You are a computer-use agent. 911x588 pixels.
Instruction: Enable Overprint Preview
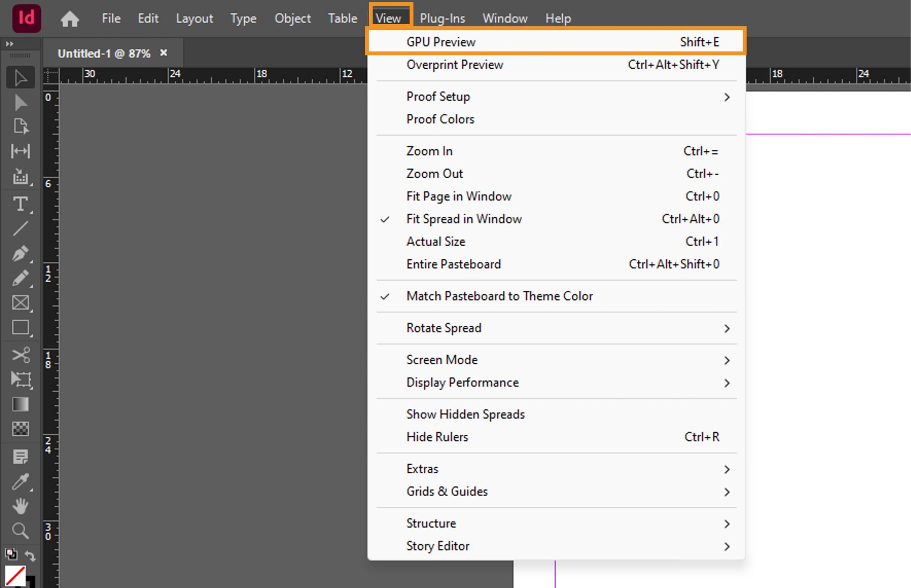[454, 65]
